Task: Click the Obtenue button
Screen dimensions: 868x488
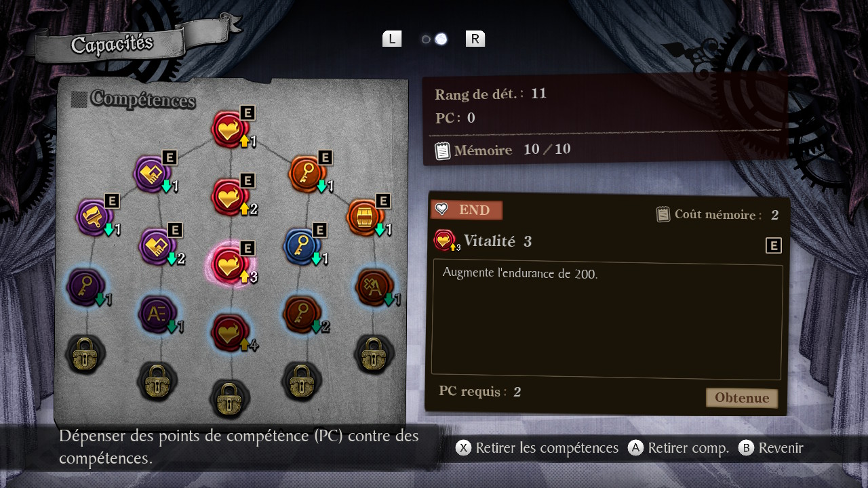Action: pos(742,398)
